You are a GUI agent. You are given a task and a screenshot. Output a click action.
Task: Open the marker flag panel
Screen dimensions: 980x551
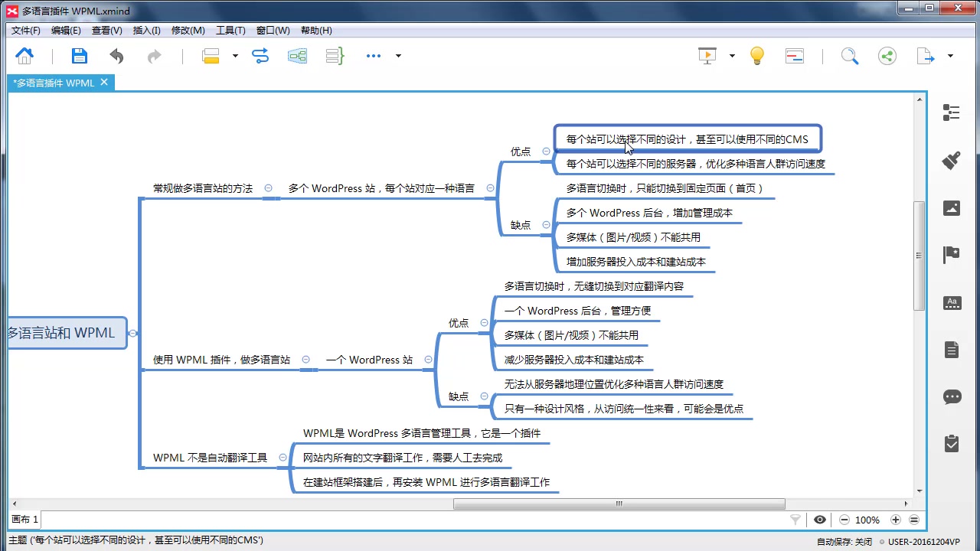tap(951, 255)
